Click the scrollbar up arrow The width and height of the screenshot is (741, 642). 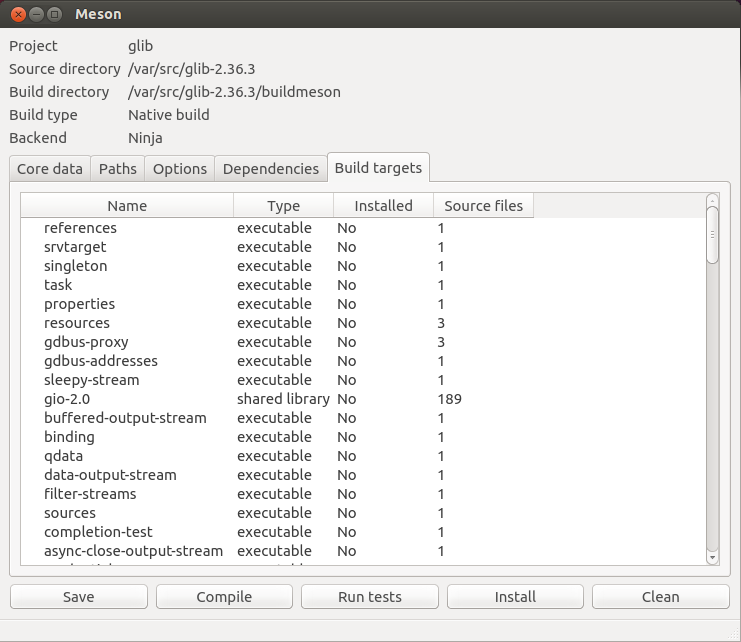pos(712,200)
